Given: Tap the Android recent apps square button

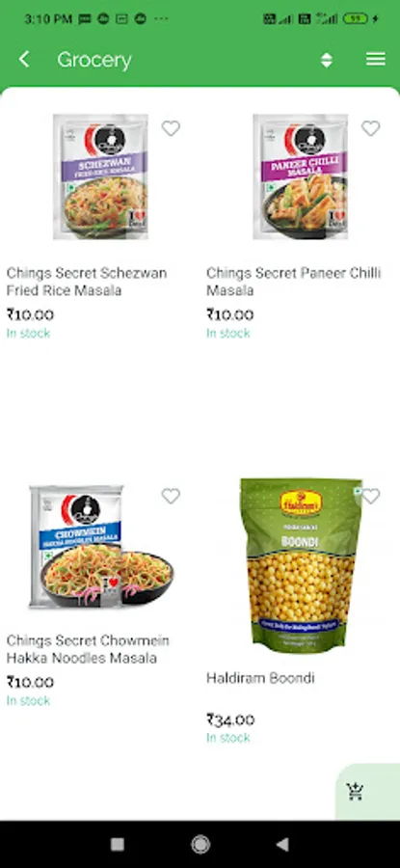Looking at the screenshot, I should [x=118, y=844].
